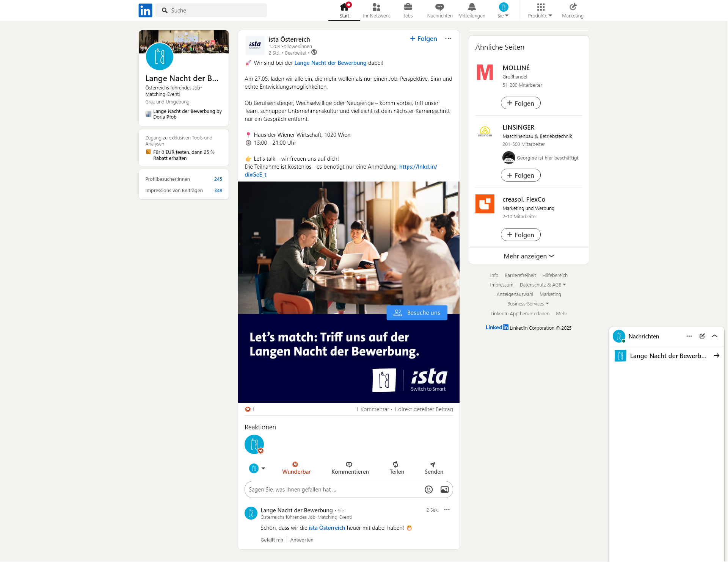This screenshot has width=728, height=562.
Task: Open the Mitteilungen bell tab
Action: (x=472, y=11)
